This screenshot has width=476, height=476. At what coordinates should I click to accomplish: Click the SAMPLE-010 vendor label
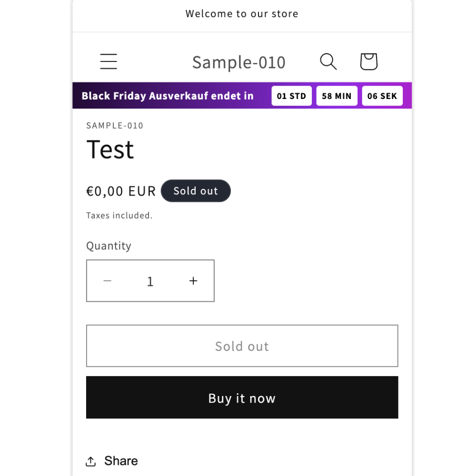pos(114,126)
